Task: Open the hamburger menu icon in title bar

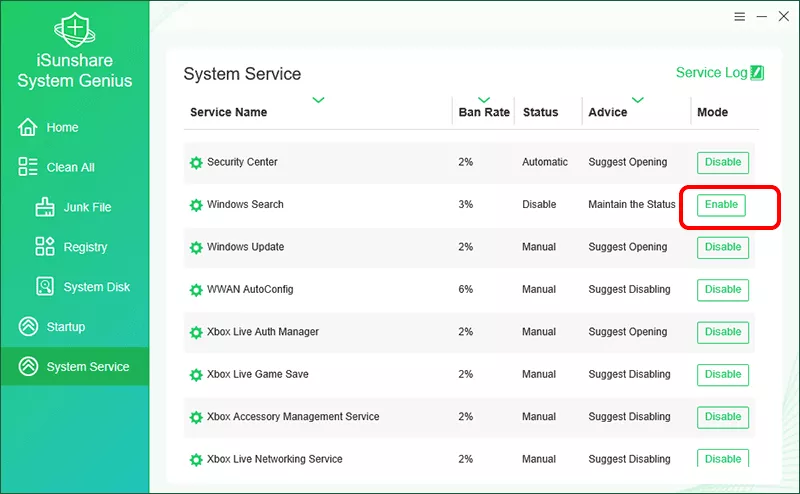Action: click(739, 17)
